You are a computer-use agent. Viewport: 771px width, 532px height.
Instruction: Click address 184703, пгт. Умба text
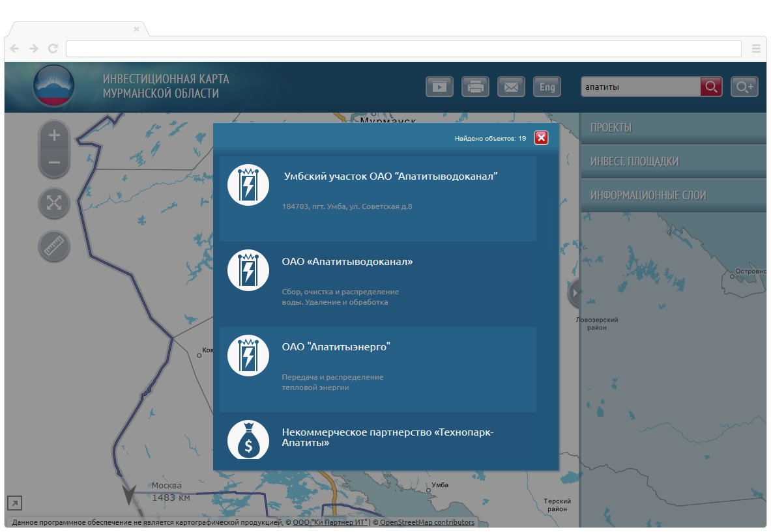click(x=347, y=206)
